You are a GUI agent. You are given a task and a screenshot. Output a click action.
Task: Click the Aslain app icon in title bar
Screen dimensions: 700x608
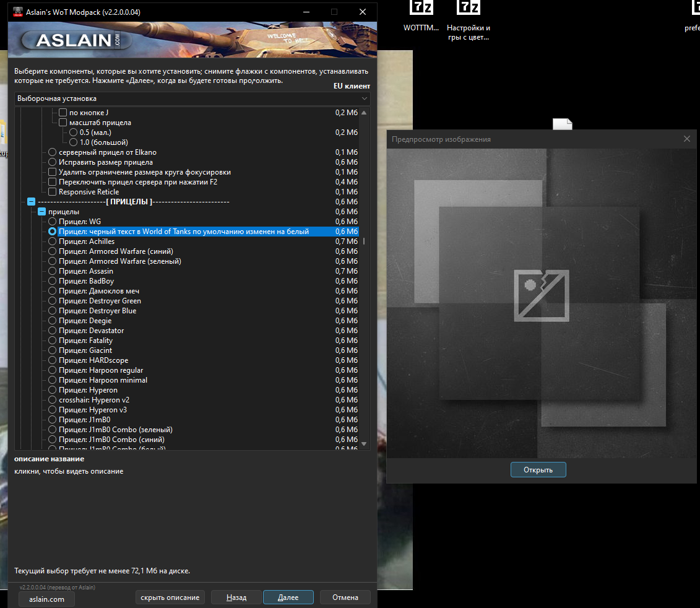(17, 12)
